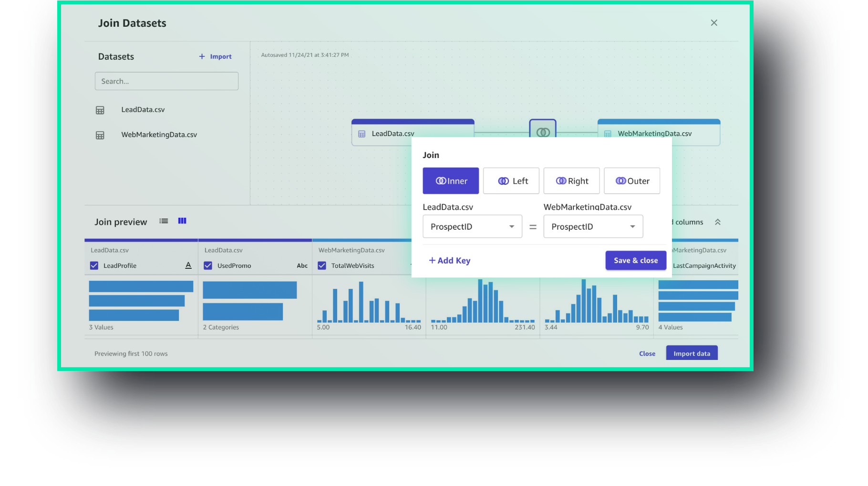Open the LeadData.csv ProspectID key dropdown

(x=473, y=226)
